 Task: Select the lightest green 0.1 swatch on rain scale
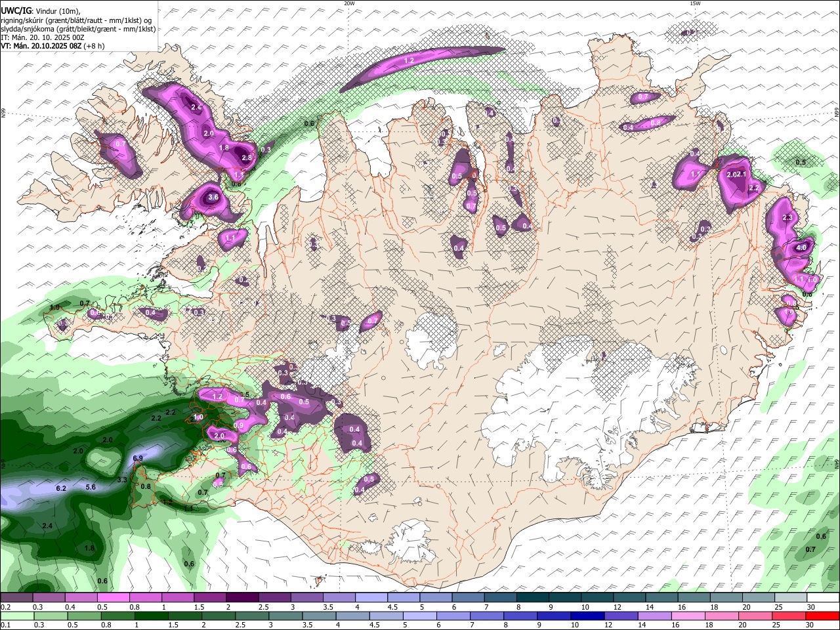point(16,616)
